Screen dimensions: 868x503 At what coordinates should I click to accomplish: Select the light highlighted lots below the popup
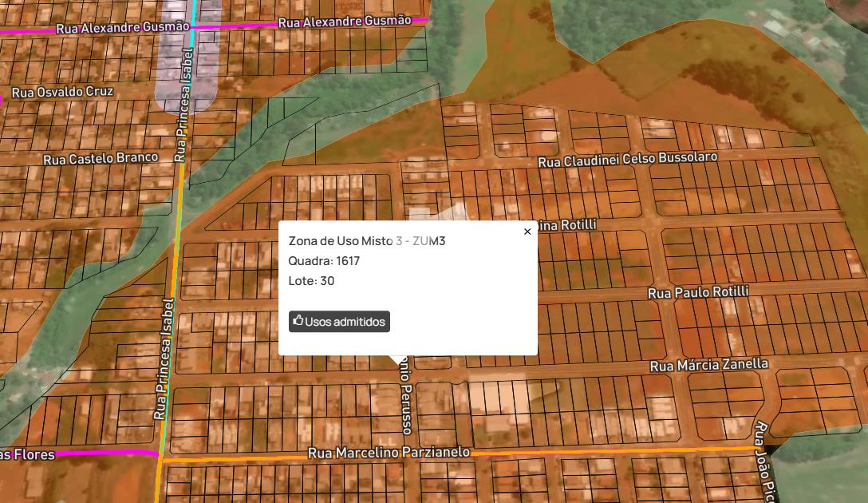pyautogui.click(x=498, y=396)
